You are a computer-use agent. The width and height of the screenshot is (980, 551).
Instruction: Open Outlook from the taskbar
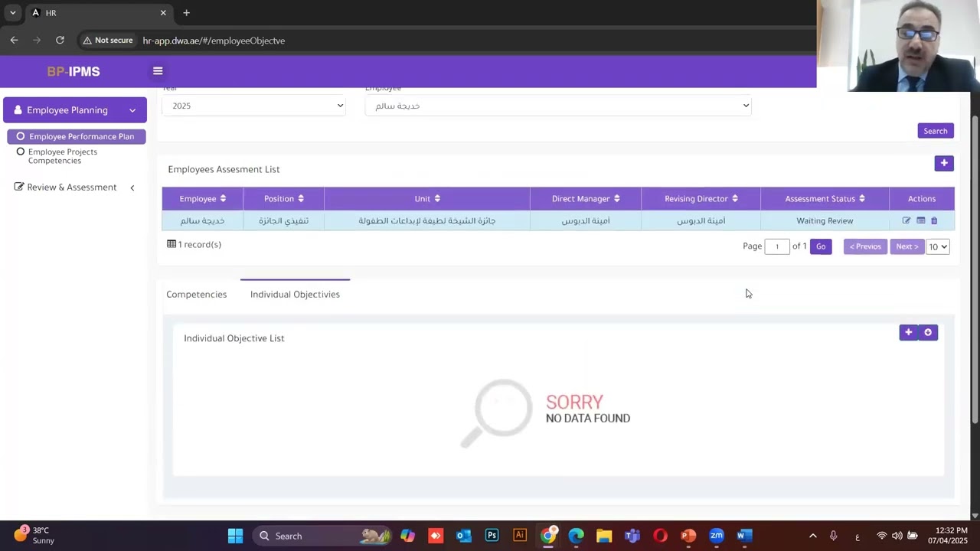point(463,536)
